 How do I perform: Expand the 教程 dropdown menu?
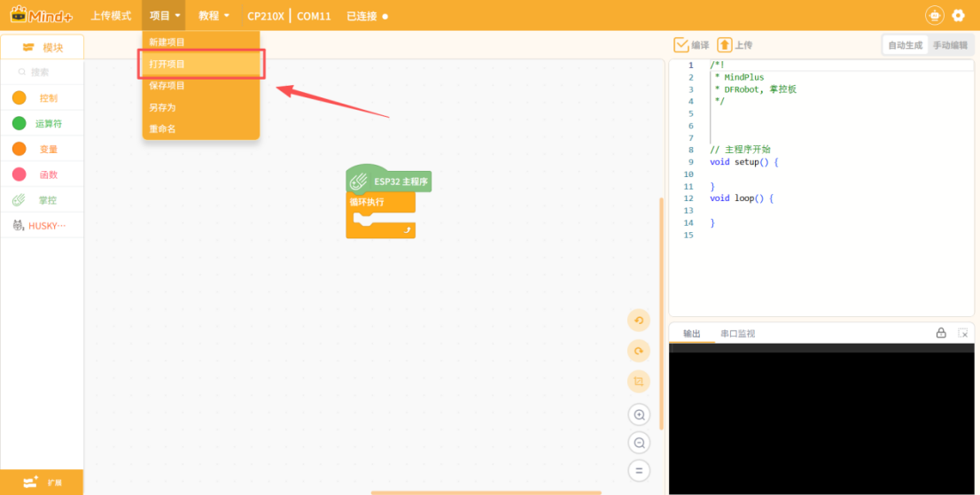[214, 16]
